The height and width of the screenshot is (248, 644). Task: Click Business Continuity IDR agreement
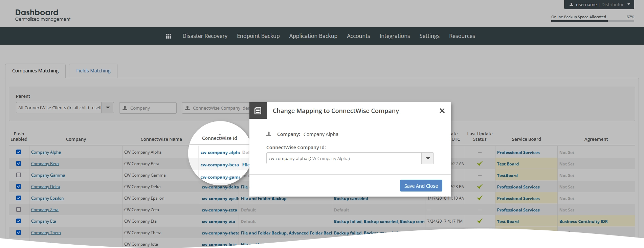(583, 222)
